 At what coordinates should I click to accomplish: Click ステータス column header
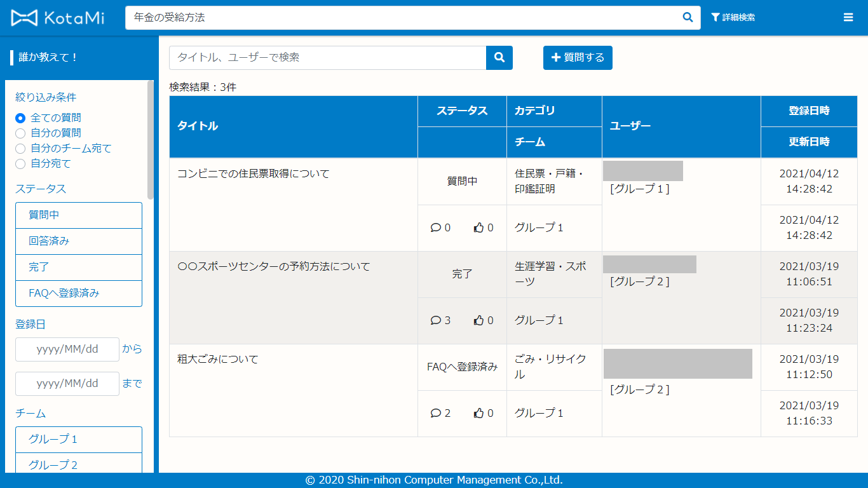(462, 111)
